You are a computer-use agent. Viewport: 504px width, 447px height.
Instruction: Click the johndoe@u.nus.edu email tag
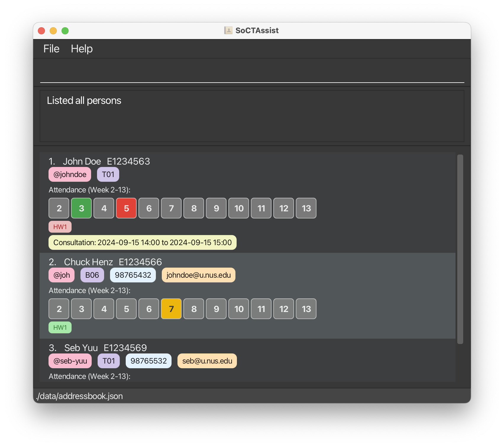click(x=198, y=275)
